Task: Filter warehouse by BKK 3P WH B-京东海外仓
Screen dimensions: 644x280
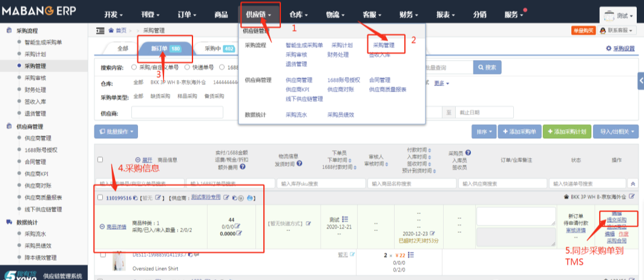Action: (178, 82)
